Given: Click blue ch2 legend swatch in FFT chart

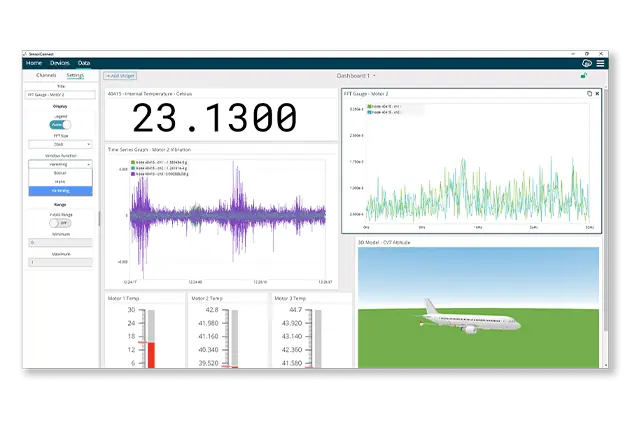Looking at the screenshot, I should [369, 112].
